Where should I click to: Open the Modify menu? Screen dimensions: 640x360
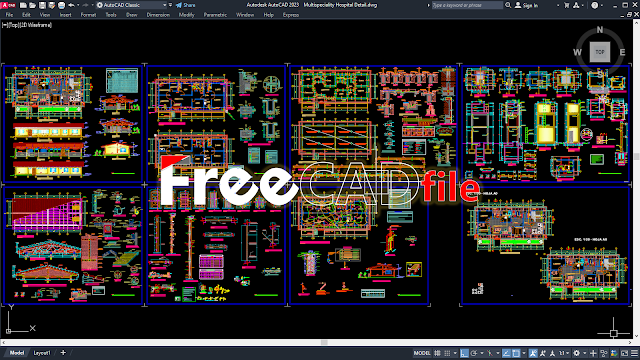[187, 15]
